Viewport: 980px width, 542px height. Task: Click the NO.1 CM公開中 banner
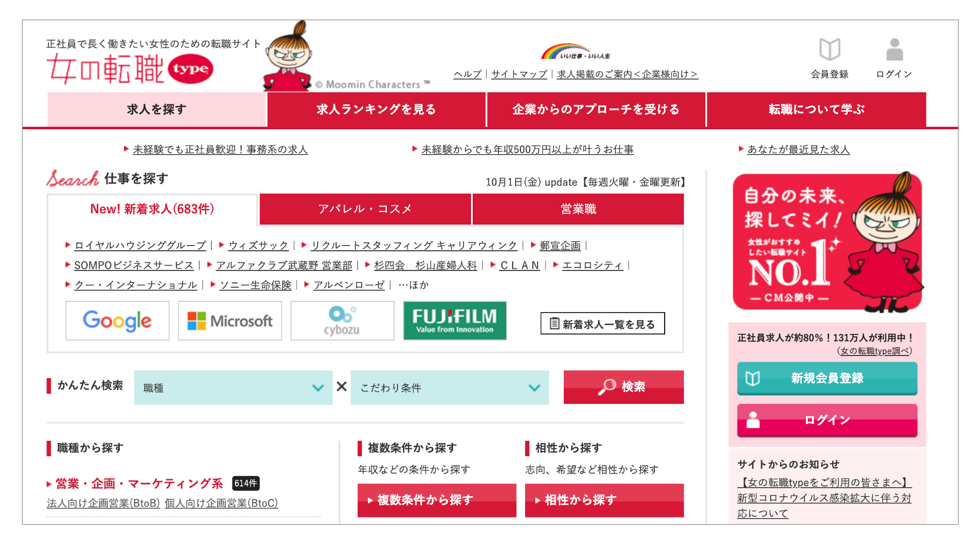pyautogui.click(x=827, y=242)
